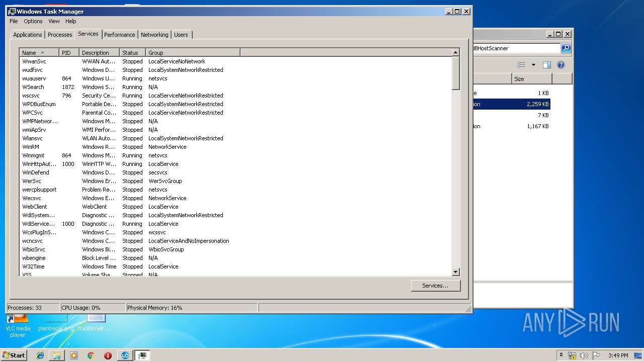The image size is (644, 362).
Task: Sort by the Description column header
Action: (x=100, y=53)
